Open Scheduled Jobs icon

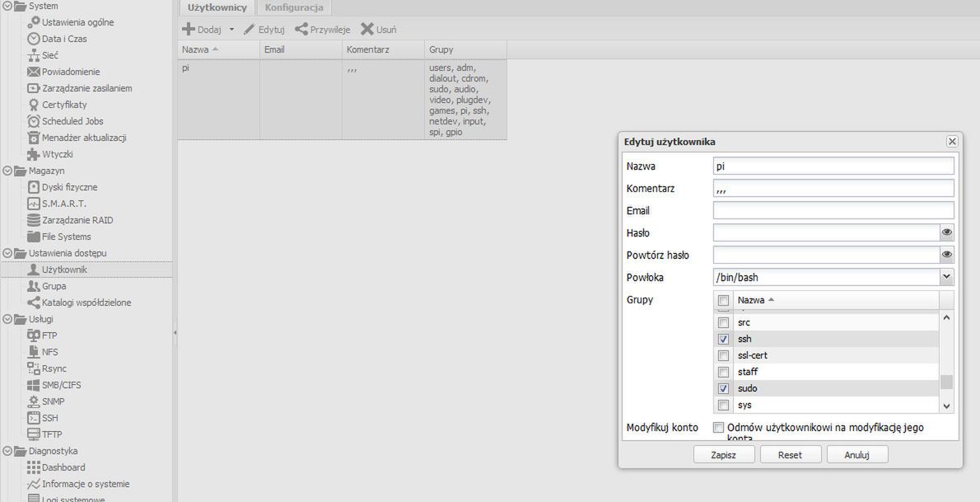33,121
